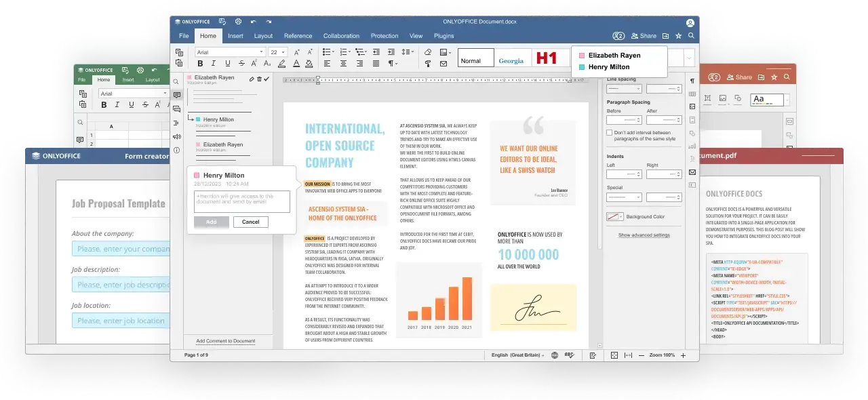This screenshot has height=400, width=868.
Task: Open the Collaboration tab
Action: (341, 36)
